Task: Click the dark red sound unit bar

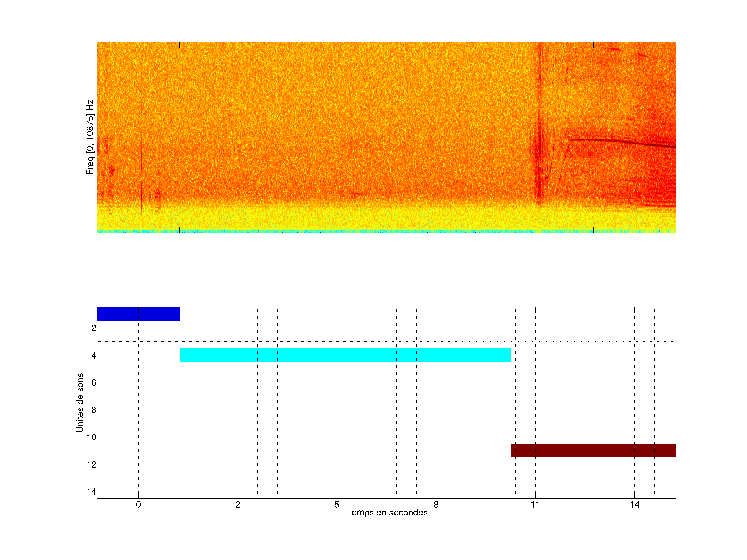Action: pos(593,450)
